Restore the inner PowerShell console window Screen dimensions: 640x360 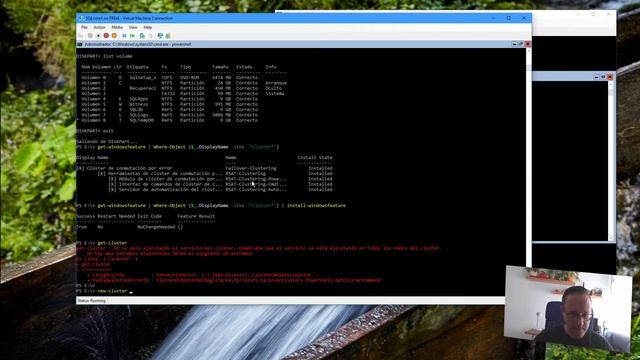[x=521, y=44]
